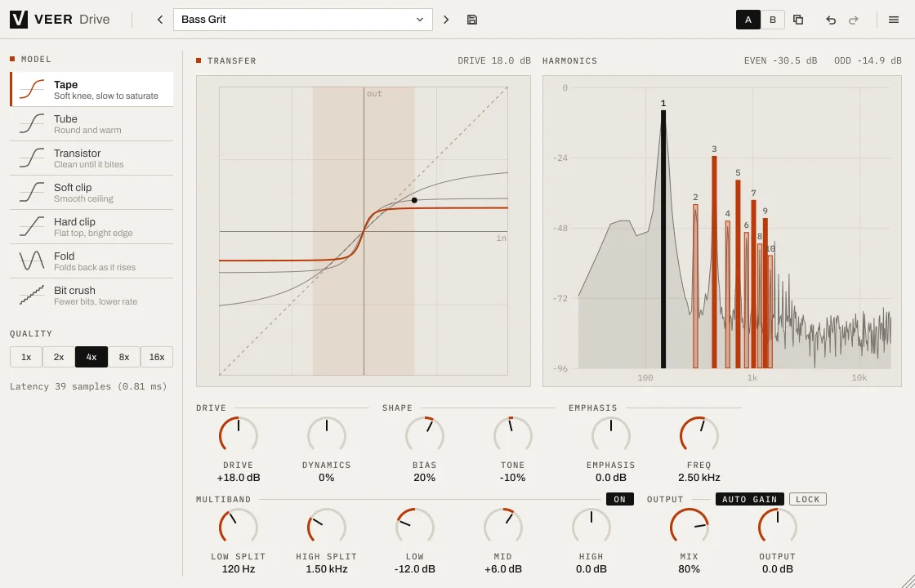This screenshot has height=588, width=915.
Task: Click the VEER logo icon
Action: 19,20
